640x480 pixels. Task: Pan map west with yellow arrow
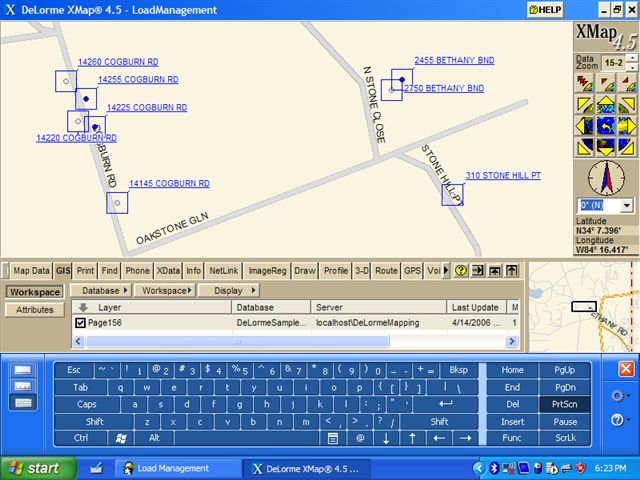tap(584, 126)
